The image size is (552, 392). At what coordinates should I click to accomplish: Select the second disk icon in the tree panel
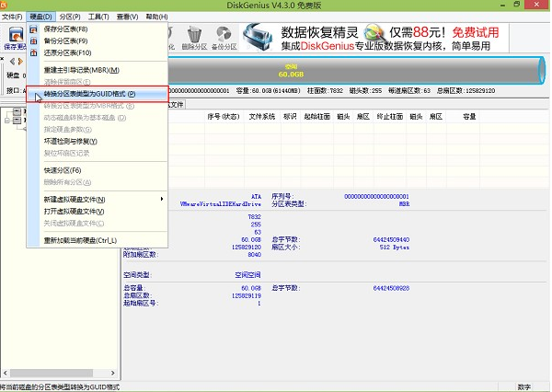pyautogui.click(x=17, y=121)
